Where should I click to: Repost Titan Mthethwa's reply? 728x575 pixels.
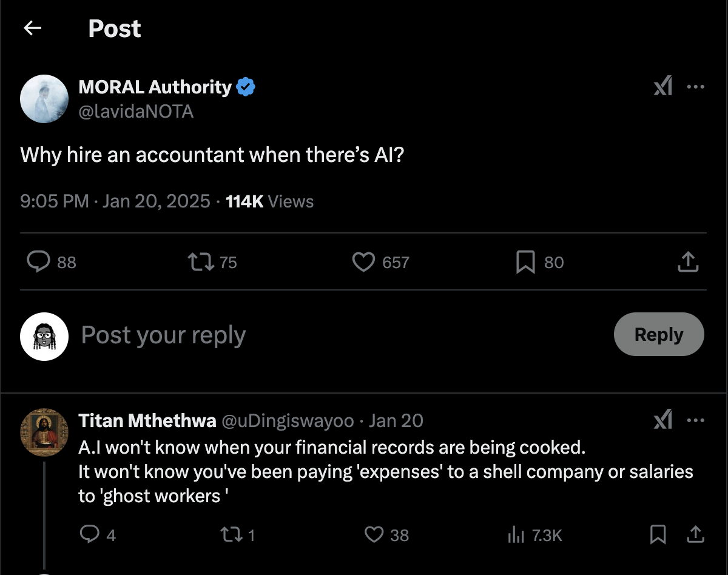point(229,534)
